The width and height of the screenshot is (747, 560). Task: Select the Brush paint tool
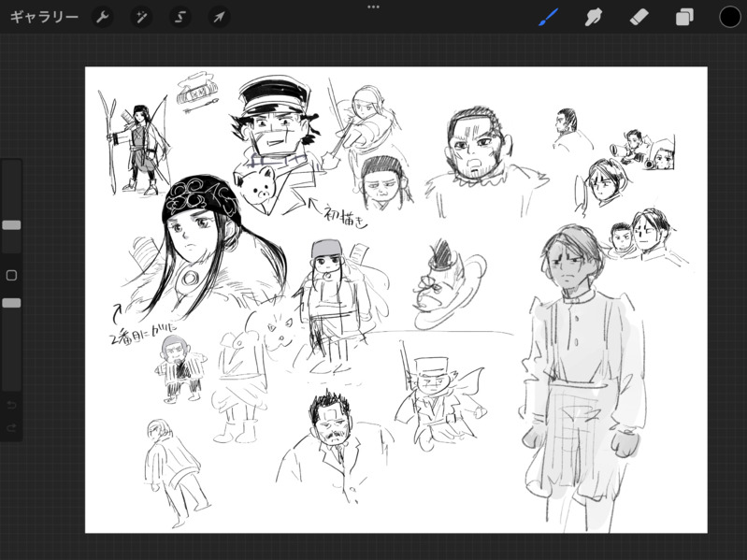548,18
